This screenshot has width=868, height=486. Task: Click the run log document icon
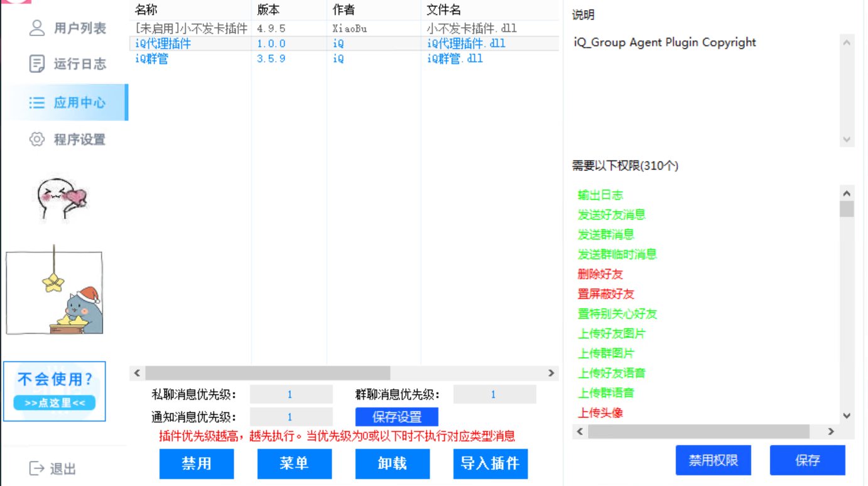(x=37, y=64)
